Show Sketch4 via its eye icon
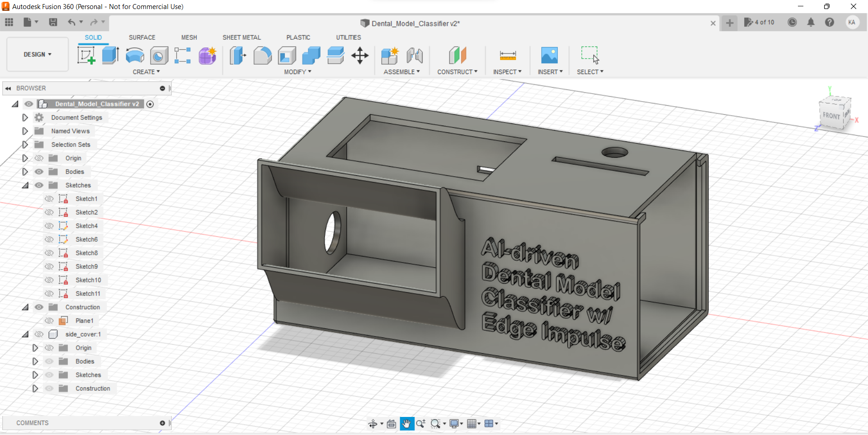868x435 pixels. [49, 226]
